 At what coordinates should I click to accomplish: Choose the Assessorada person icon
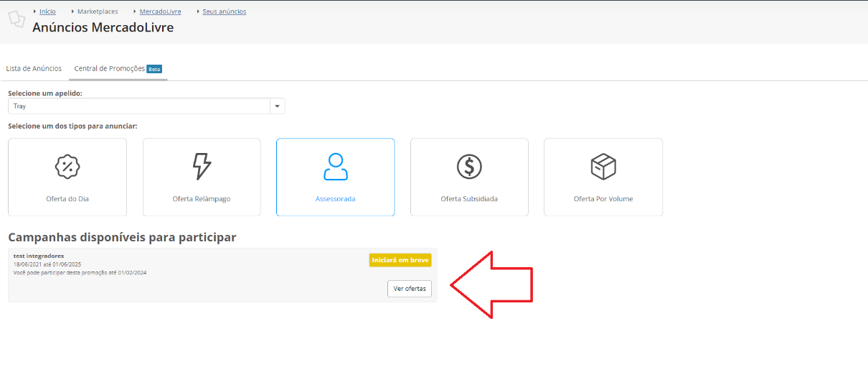pyautogui.click(x=335, y=167)
